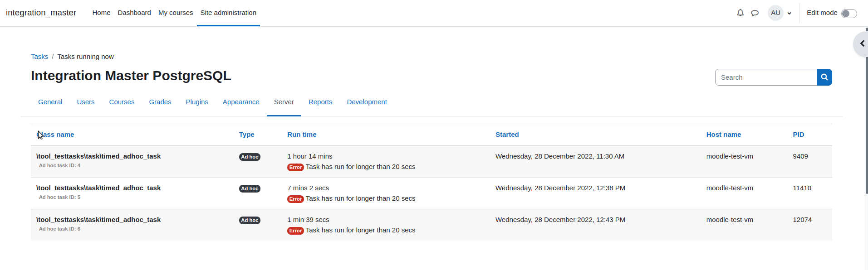Switch to the General tab
Screen dimensions: 868x270
click(x=50, y=102)
